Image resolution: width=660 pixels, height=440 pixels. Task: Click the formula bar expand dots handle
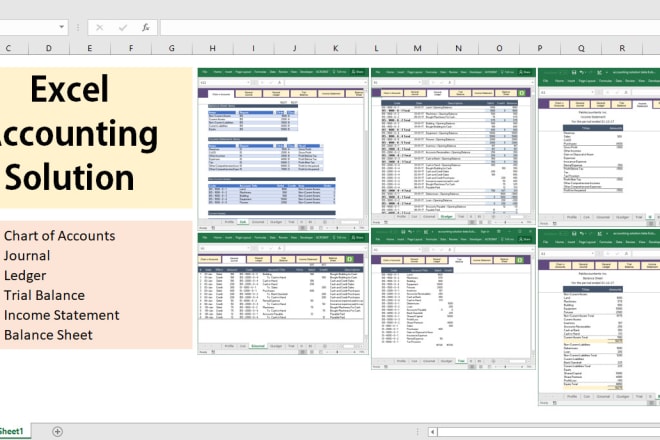pyautogui.click(x=78, y=28)
